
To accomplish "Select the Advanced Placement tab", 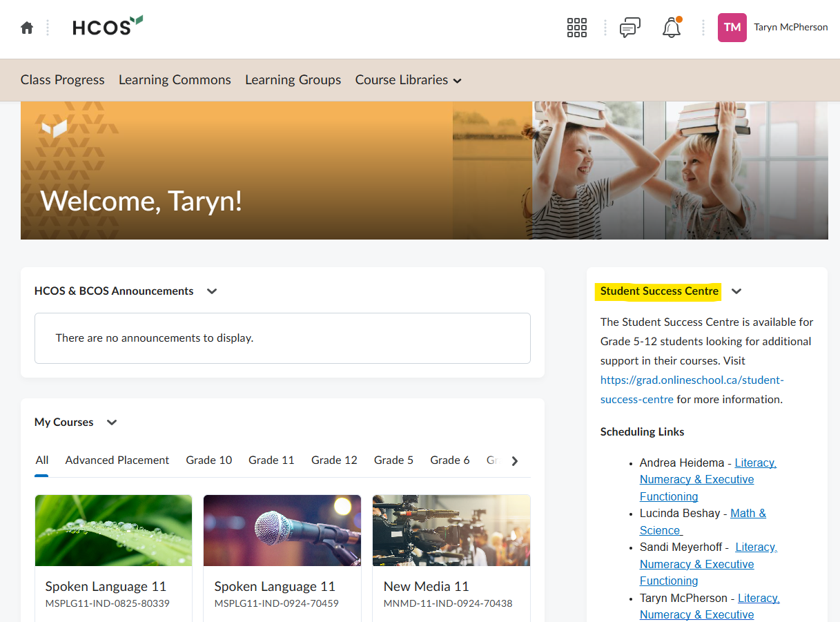I will point(117,460).
